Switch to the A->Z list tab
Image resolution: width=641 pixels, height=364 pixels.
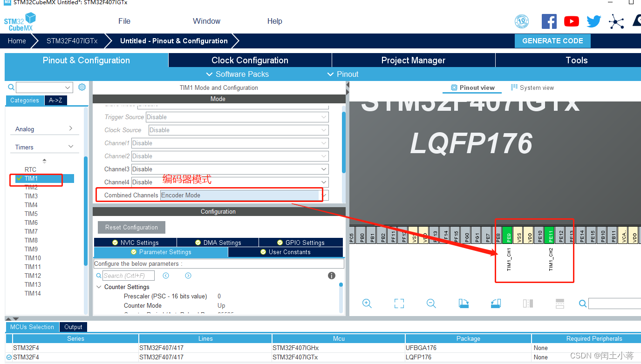coord(55,100)
